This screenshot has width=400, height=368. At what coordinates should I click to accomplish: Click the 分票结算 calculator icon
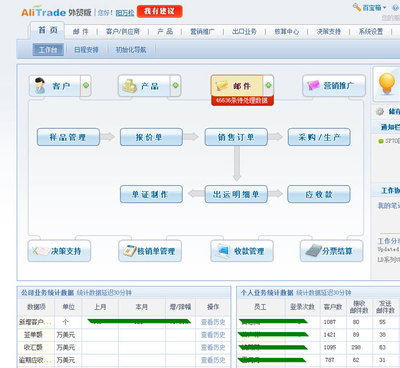click(313, 251)
